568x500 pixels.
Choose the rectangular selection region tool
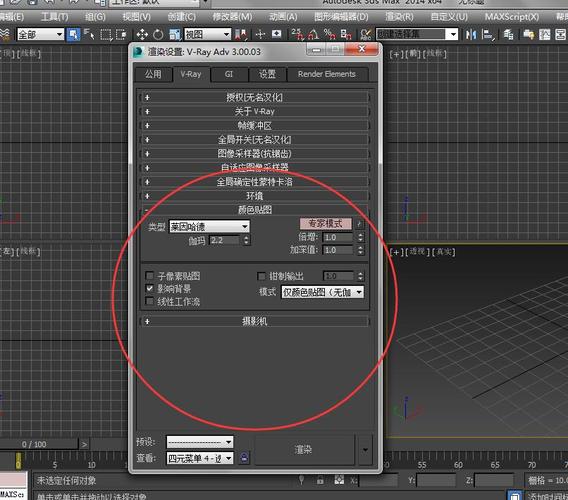105,34
